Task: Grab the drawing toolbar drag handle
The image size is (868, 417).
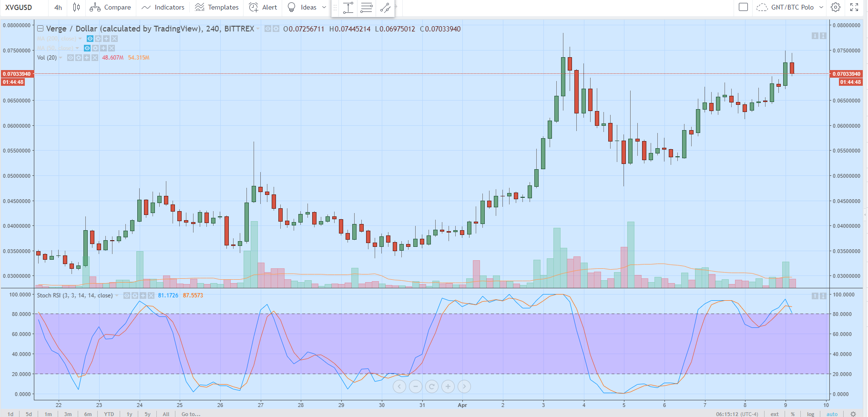Action: (335, 7)
